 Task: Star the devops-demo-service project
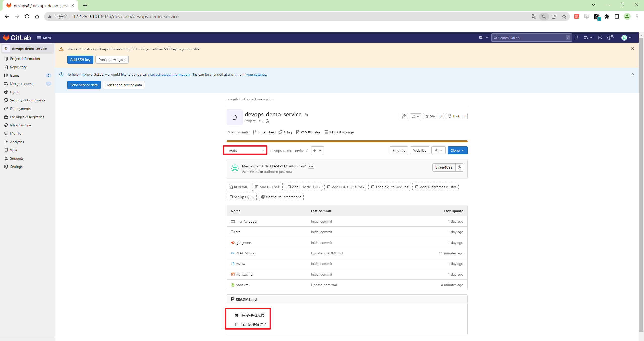(x=430, y=116)
